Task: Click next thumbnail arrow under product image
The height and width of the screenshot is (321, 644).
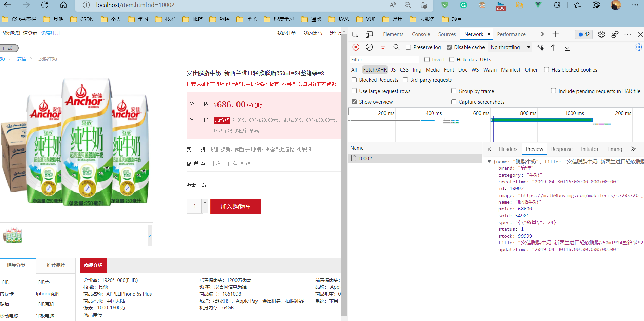Action: click(150, 235)
